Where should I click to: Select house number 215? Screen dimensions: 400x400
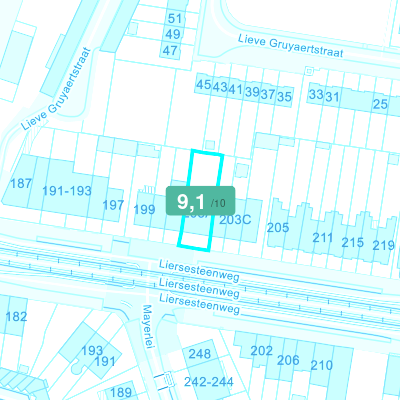pos(352,242)
